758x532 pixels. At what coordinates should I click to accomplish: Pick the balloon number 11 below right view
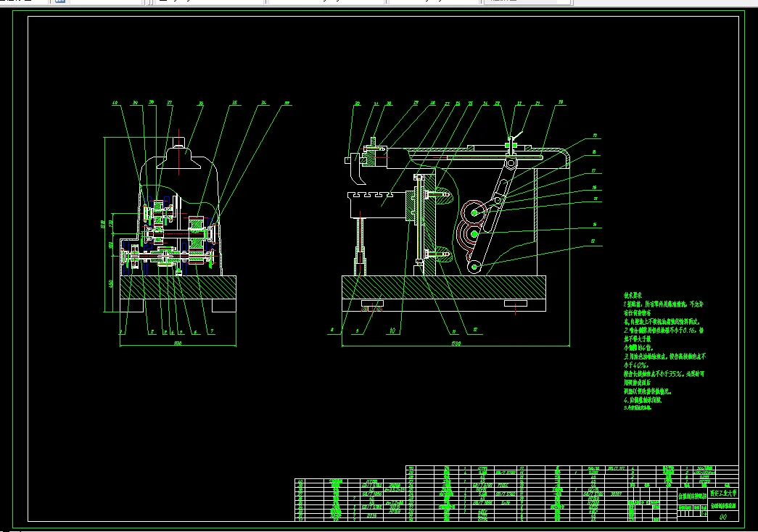click(454, 331)
